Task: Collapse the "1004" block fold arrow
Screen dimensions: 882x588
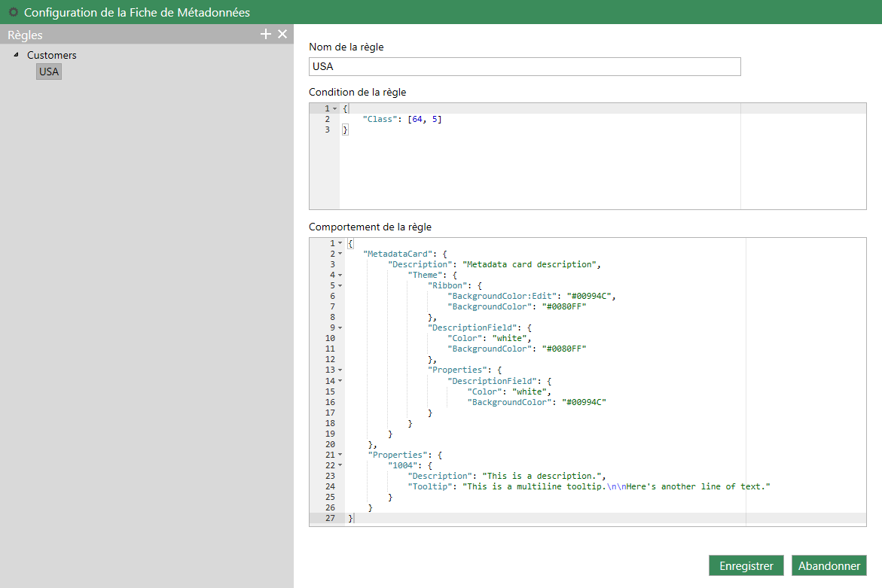Action: click(x=340, y=465)
